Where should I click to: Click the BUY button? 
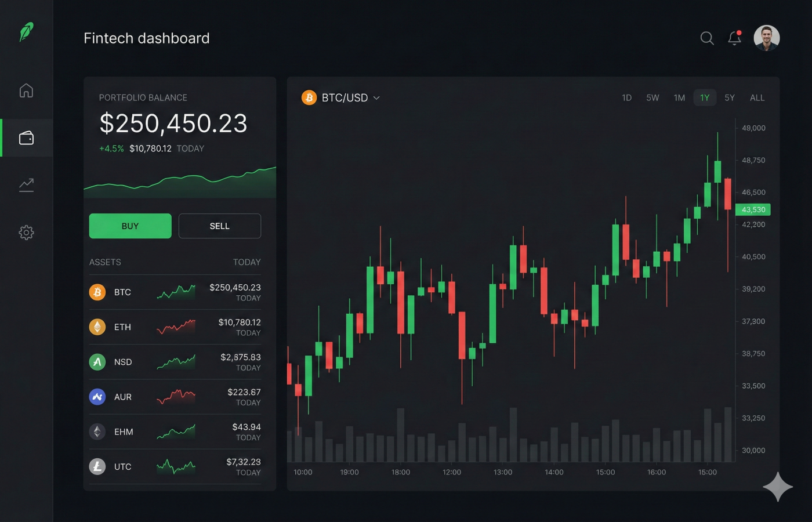(x=130, y=226)
